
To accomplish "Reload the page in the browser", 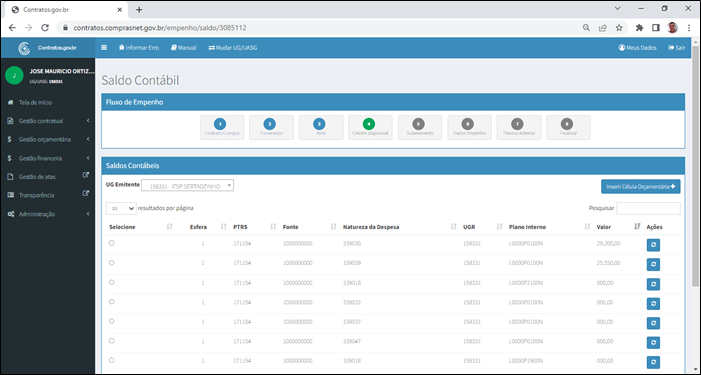I will pos(45,28).
